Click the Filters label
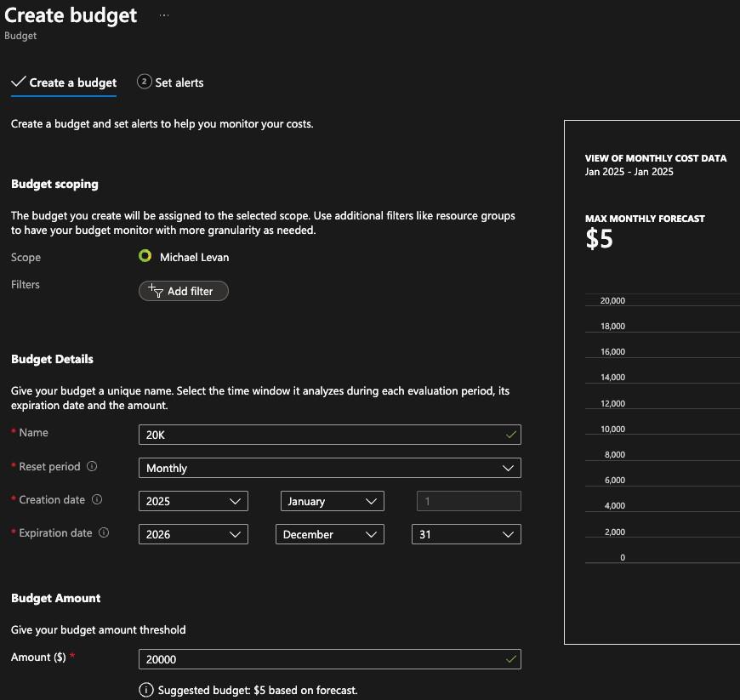The width and height of the screenshot is (740, 700). [26, 285]
